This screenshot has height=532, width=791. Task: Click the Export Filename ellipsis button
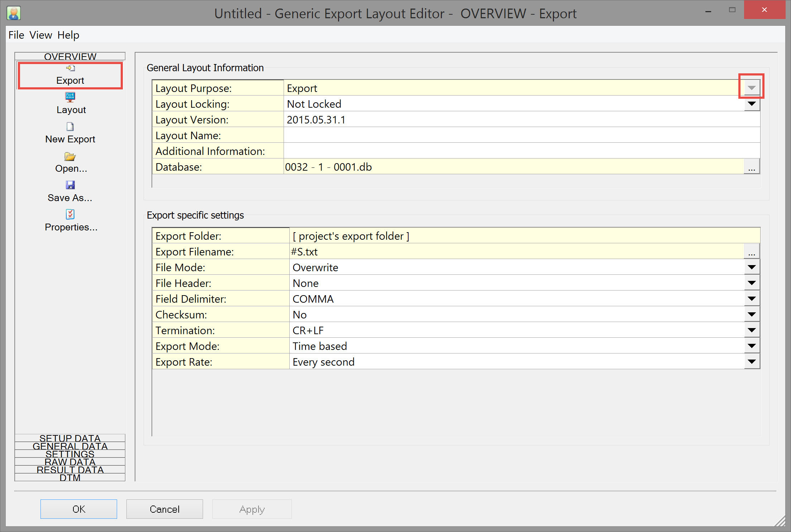(x=752, y=252)
